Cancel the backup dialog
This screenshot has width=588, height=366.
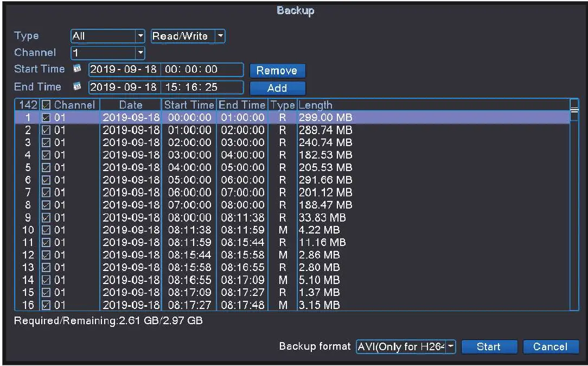[x=551, y=346]
